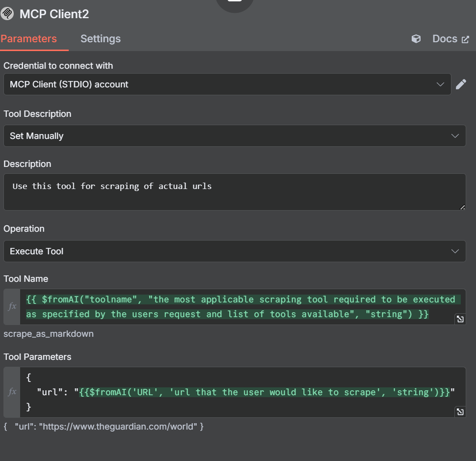Open expanded editor for Tool Parameters
476x461 pixels.
(460, 412)
